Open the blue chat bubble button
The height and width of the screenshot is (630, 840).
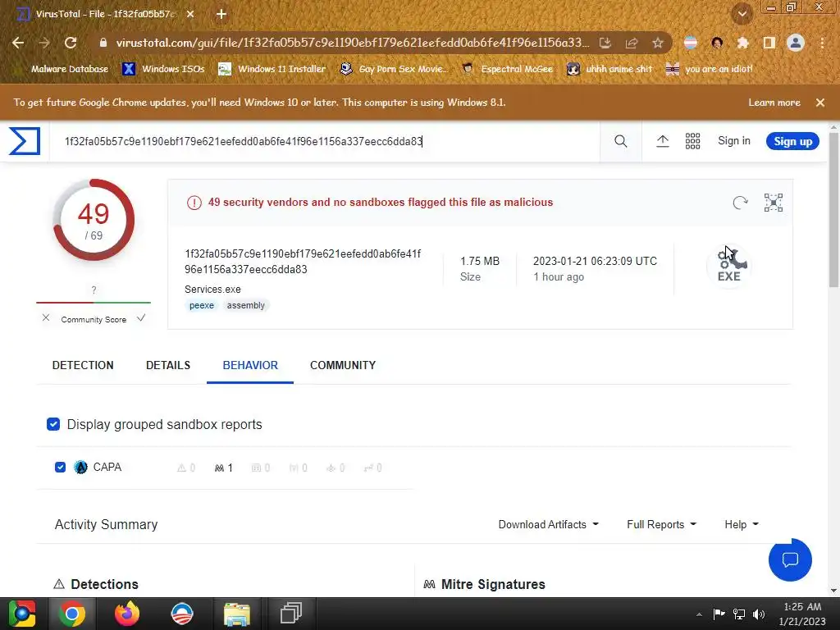790,559
